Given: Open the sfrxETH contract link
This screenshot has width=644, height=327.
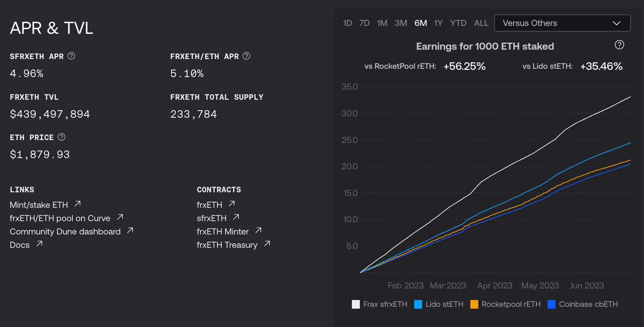Looking at the screenshot, I should point(211,218).
